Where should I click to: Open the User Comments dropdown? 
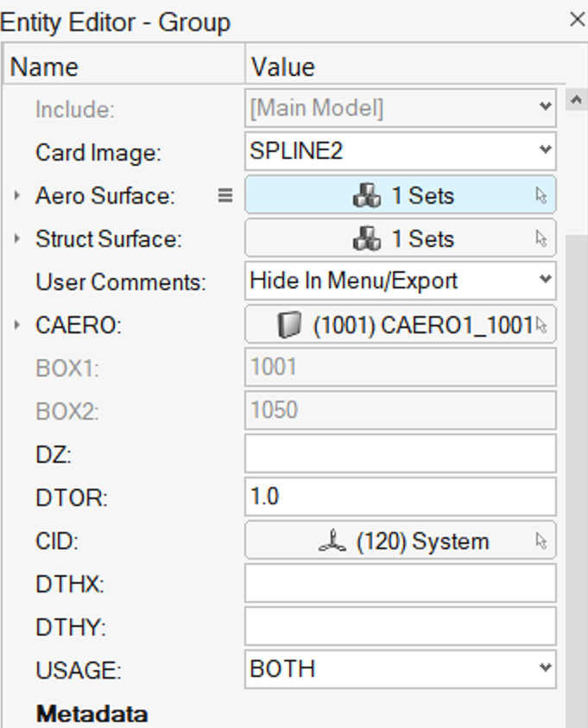tap(401, 281)
